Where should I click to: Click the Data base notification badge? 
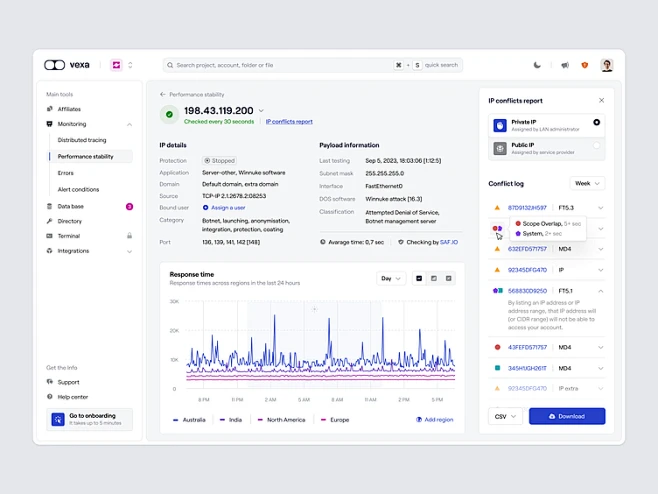(x=129, y=206)
